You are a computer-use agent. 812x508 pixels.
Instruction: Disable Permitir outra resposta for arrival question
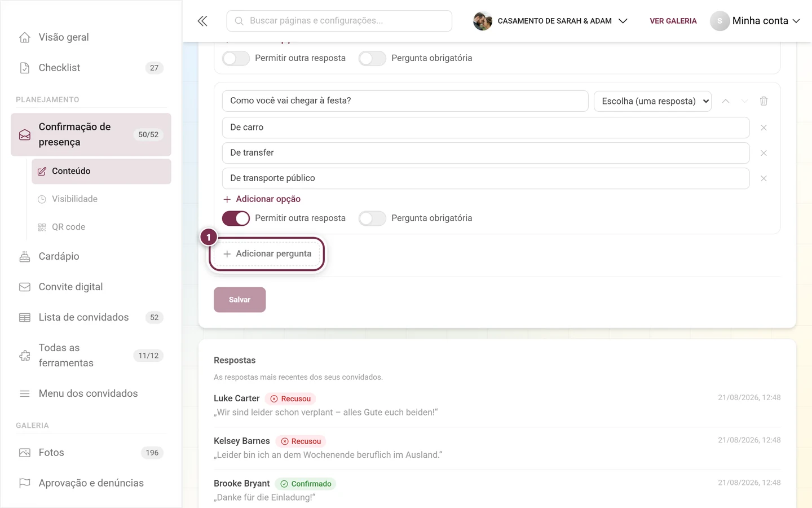point(236,218)
